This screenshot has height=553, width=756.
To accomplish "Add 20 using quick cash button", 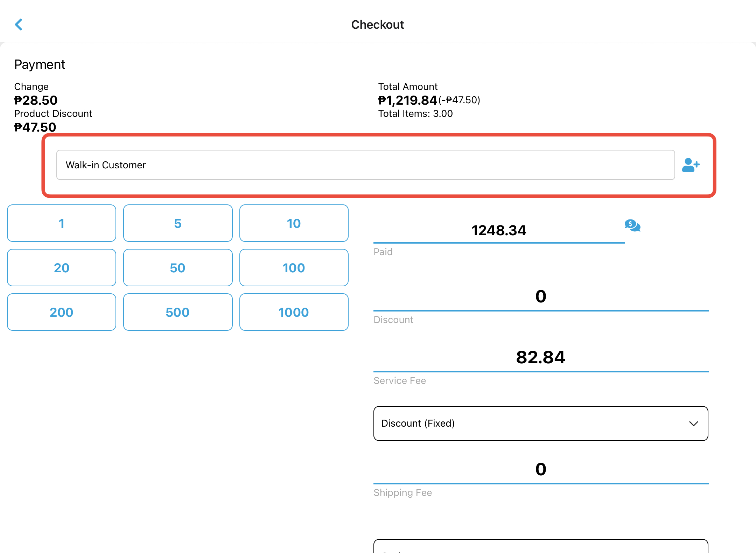I will click(x=62, y=268).
